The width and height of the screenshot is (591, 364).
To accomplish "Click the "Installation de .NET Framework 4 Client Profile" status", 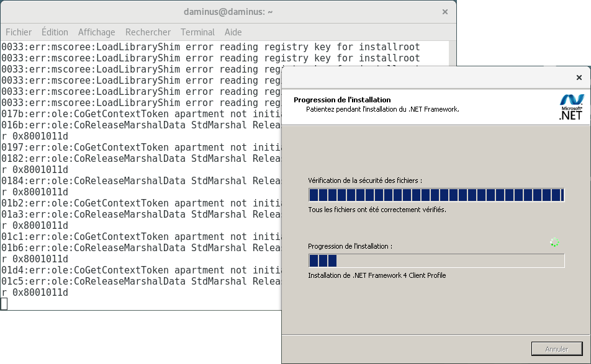I will tap(377, 275).
